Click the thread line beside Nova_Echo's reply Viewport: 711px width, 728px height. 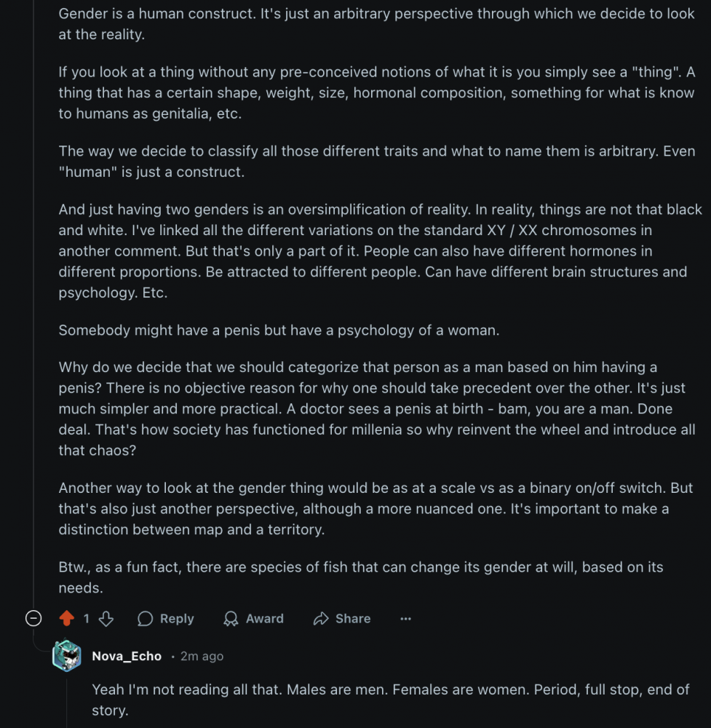pos(67,700)
